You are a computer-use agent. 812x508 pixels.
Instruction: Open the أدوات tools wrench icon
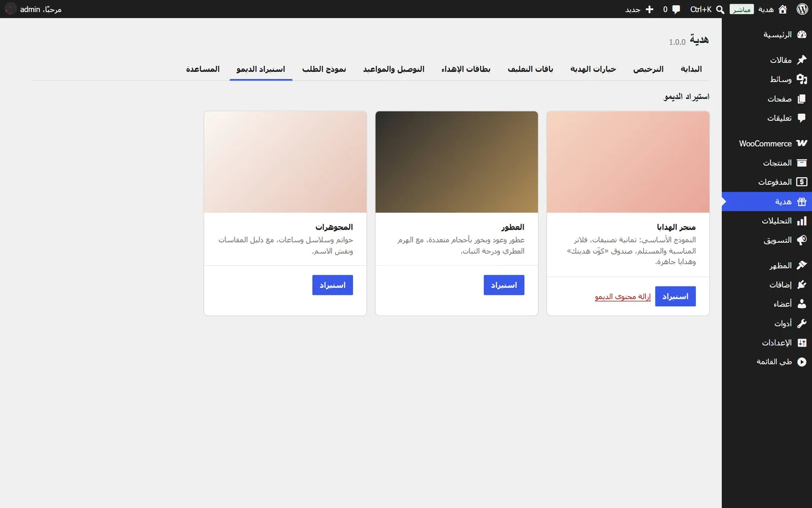[802, 323]
